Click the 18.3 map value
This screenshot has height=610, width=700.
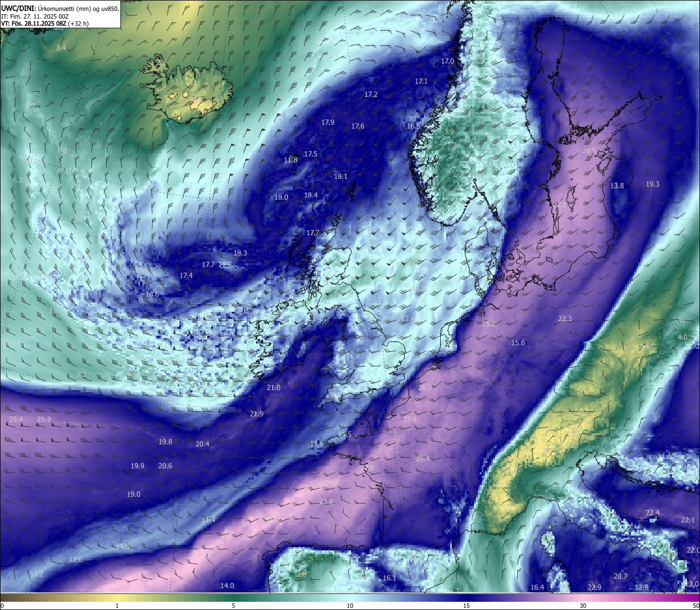240,253
